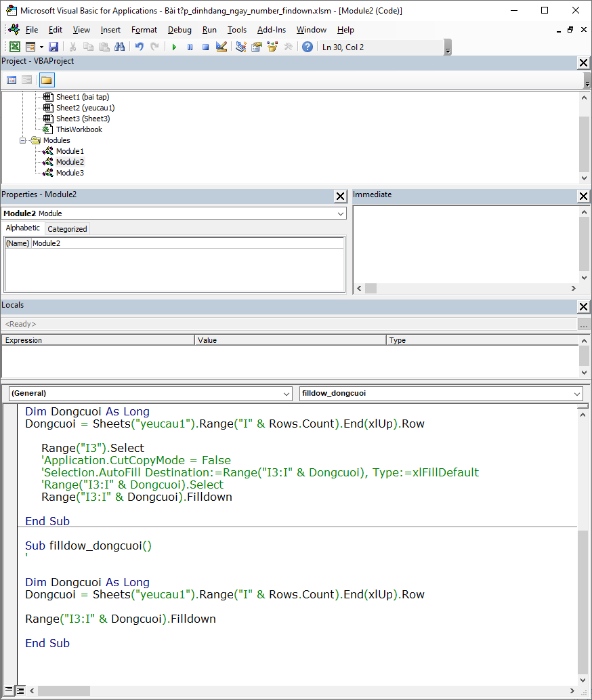Select Module3 in the project tree

pyautogui.click(x=70, y=173)
